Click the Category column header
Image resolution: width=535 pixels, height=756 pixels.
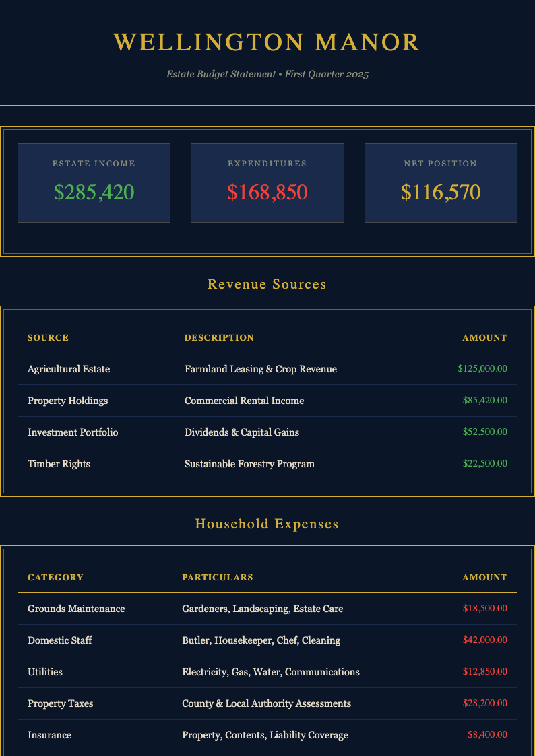pos(55,577)
